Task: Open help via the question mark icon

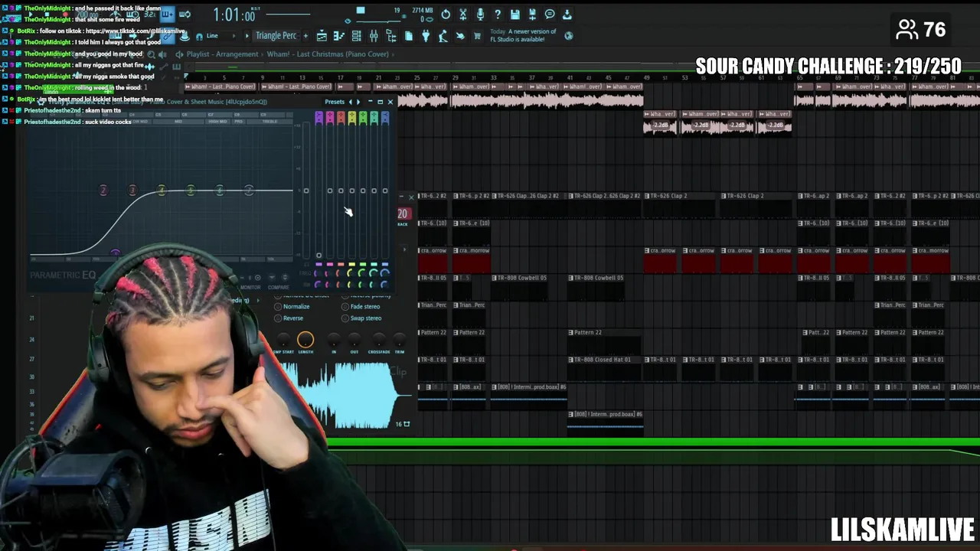Action: [x=498, y=14]
